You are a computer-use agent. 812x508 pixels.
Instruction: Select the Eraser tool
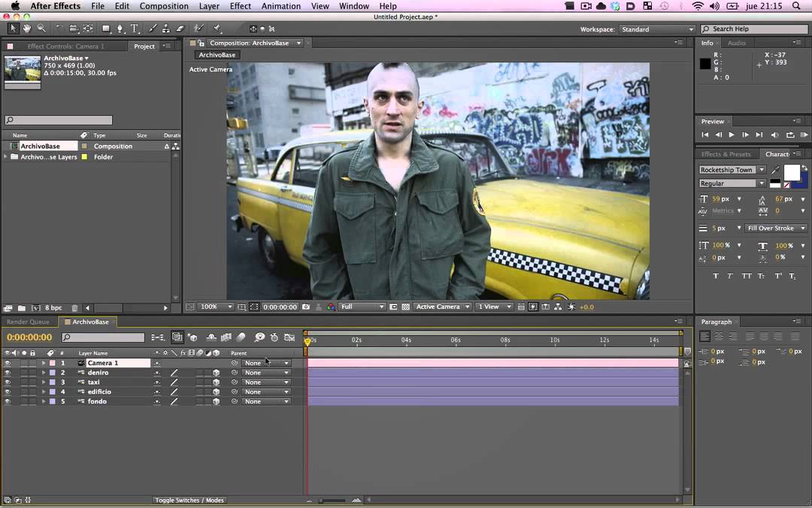[180, 29]
